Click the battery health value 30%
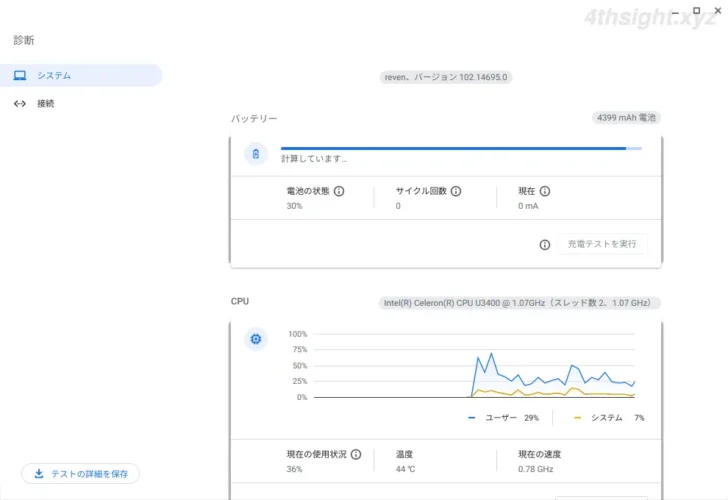This screenshot has width=728, height=500. coord(294,206)
